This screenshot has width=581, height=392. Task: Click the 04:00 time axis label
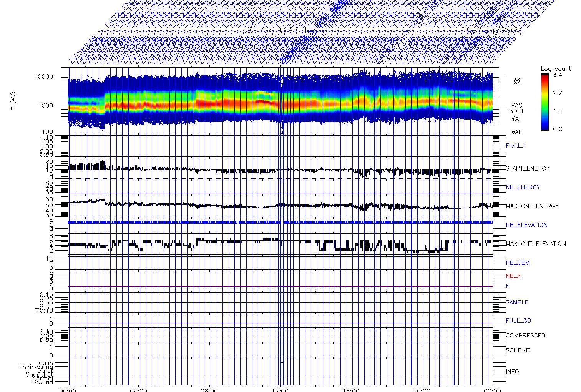(138, 390)
